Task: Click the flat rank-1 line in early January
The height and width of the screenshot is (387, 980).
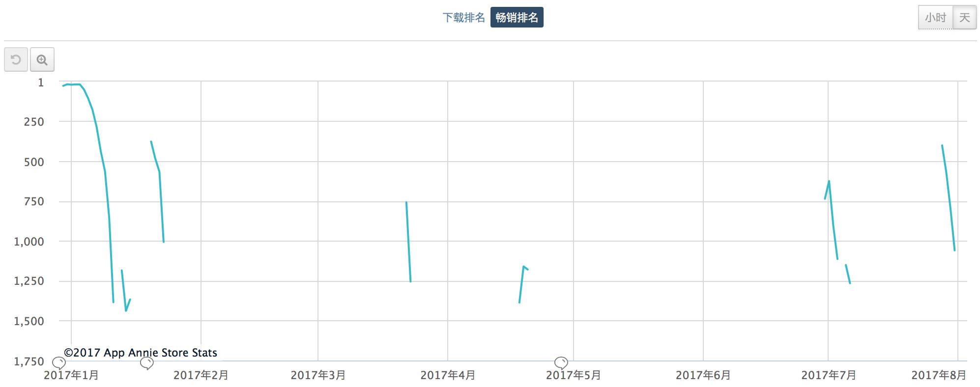Action: tap(74, 84)
